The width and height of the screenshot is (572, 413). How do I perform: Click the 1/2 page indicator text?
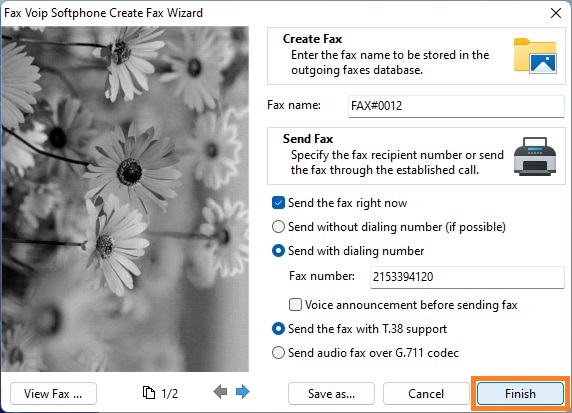tap(170, 393)
